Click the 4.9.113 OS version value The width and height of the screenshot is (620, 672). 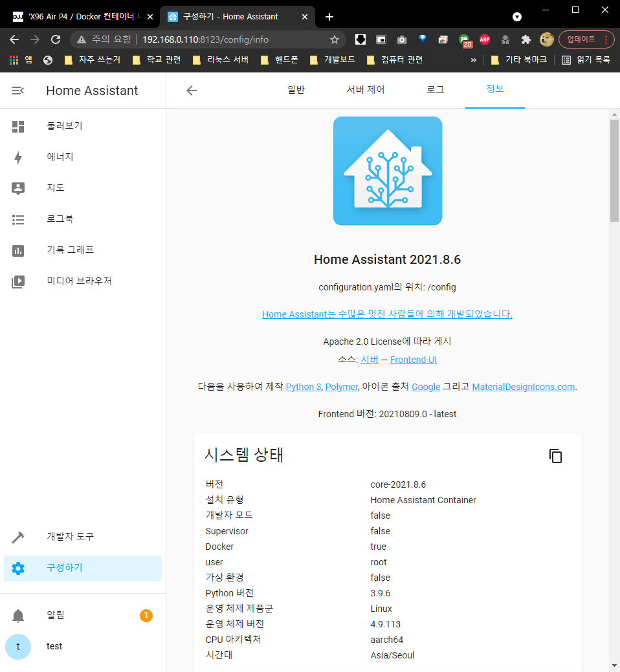pos(386,624)
